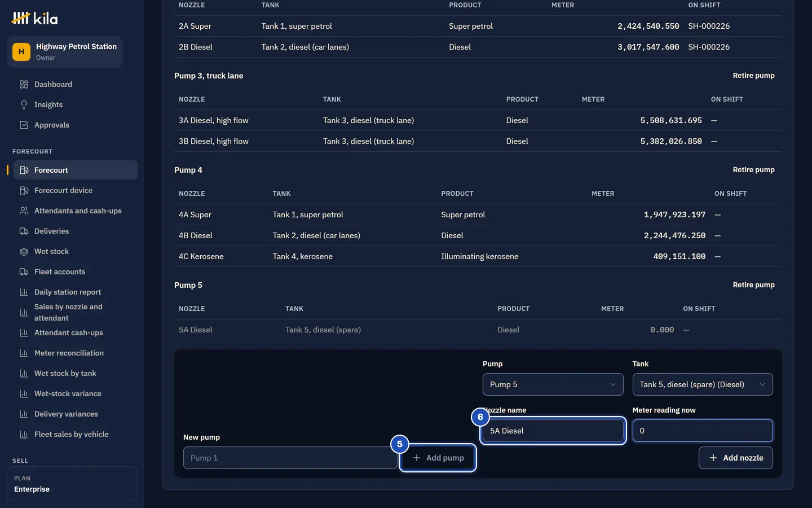Click the Approvals checkbox icon
Image resolution: width=812 pixels, height=508 pixels.
[x=24, y=125]
